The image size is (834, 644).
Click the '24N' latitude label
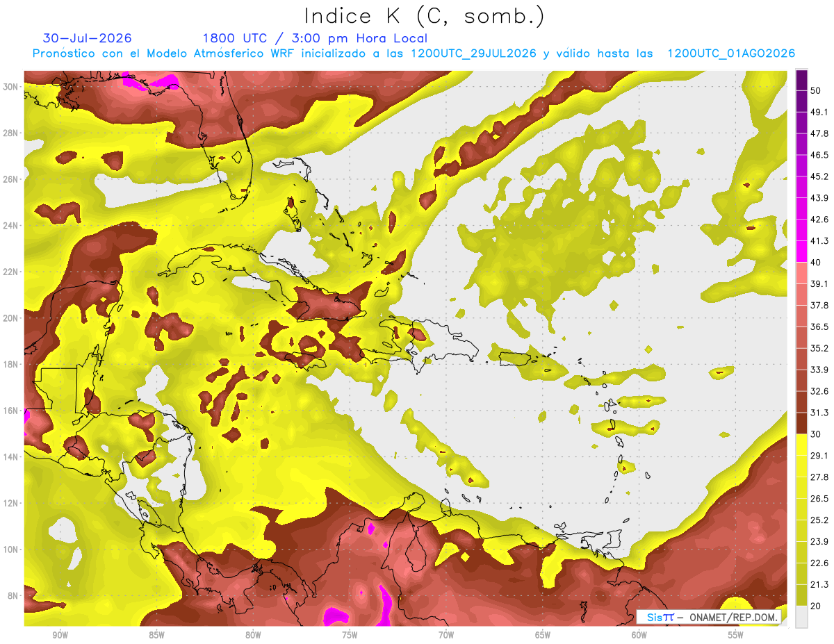coord(10,226)
